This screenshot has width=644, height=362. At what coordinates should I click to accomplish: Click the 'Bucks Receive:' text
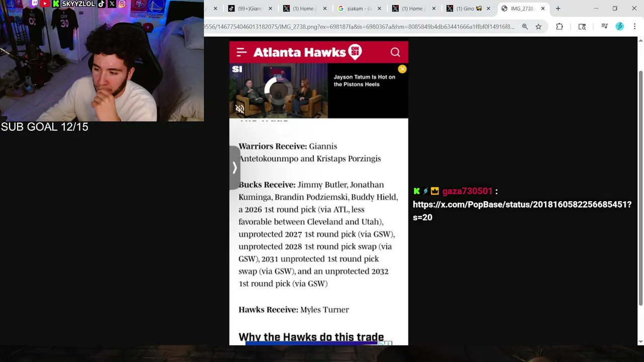267,185
